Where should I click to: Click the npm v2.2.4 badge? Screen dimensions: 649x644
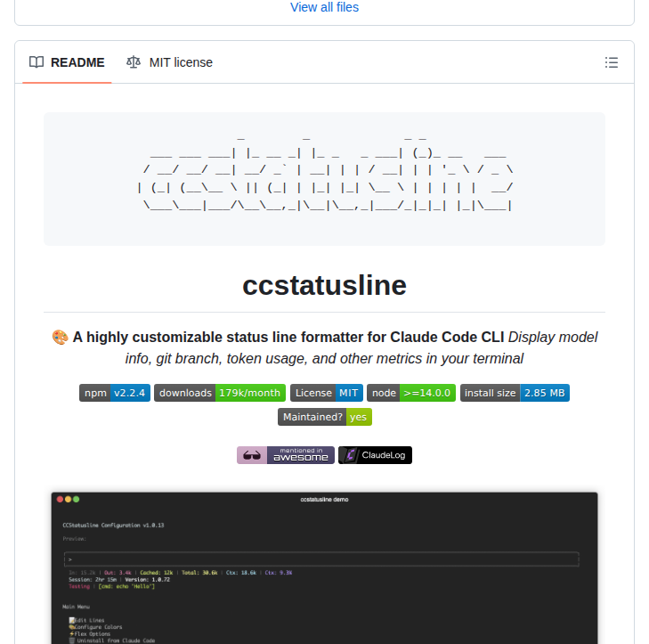point(115,393)
